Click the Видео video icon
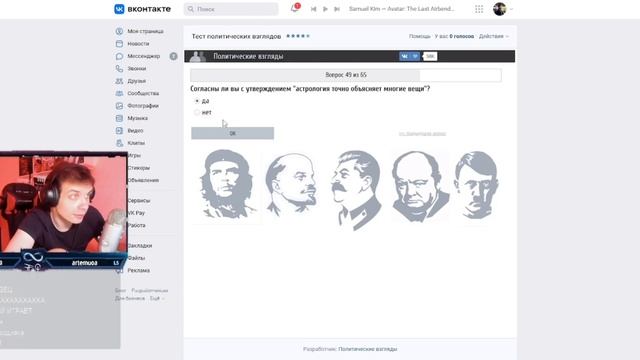The height and width of the screenshot is (360, 640). coord(119,131)
